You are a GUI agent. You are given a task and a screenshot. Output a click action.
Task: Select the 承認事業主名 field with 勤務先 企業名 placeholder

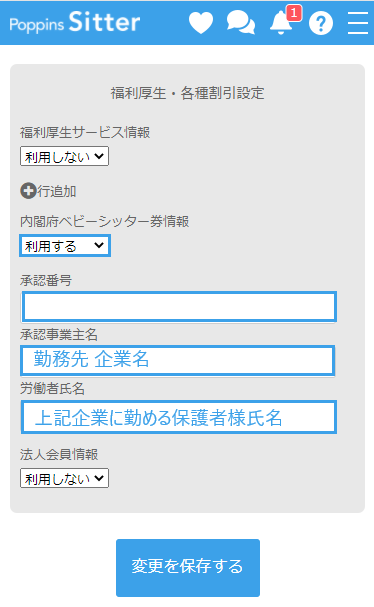[x=177, y=360]
